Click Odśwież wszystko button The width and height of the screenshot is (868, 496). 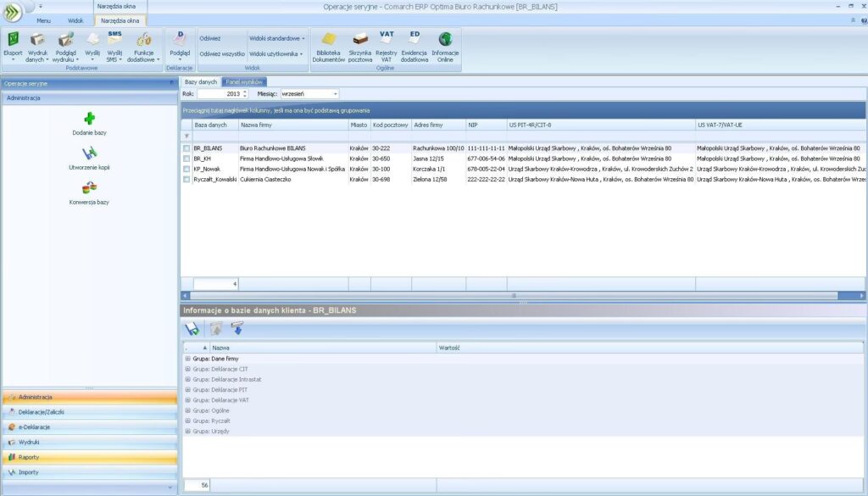pyautogui.click(x=222, y=53)
